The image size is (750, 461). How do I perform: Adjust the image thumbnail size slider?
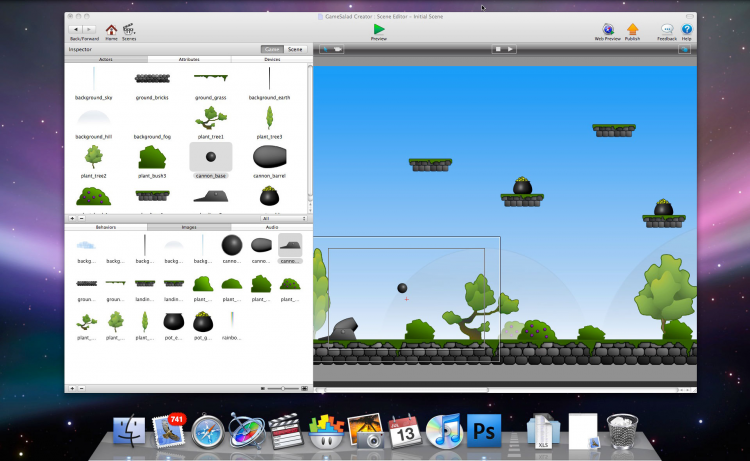pyautogui.click(x=283, y=388)
